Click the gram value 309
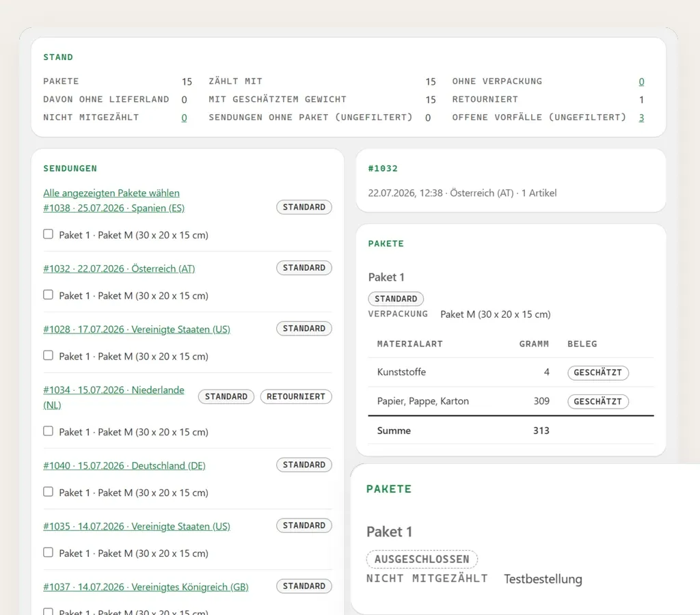The image size is (700, 615). point(541,401)
